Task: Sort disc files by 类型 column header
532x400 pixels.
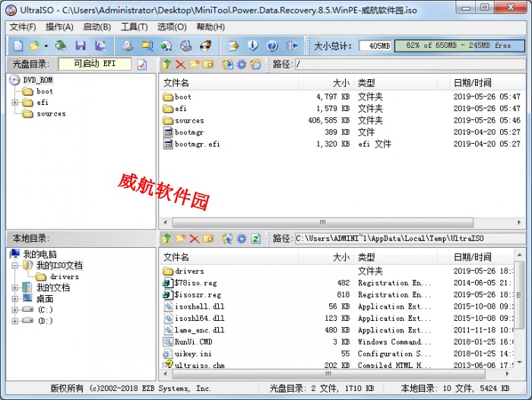Action: click(396, 83)
